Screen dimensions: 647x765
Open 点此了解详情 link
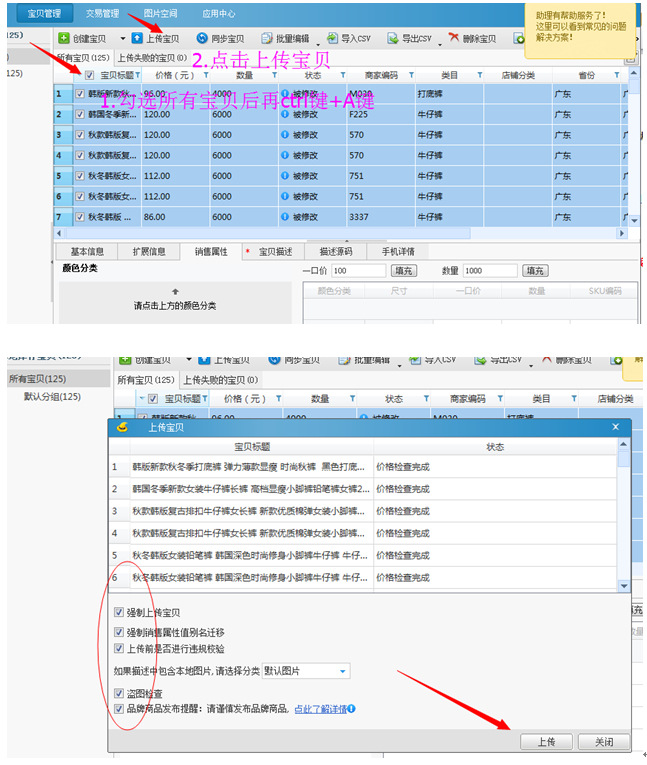tap(321, 709)
